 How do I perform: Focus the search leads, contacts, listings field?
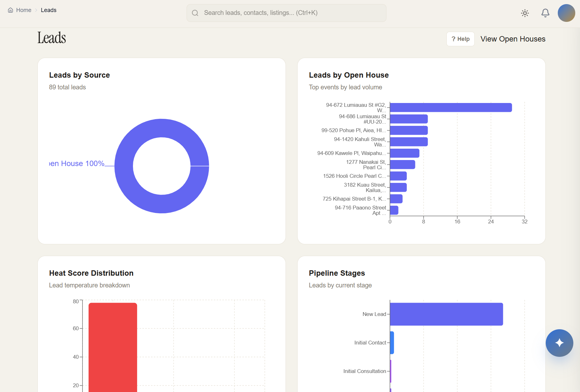coord(286,13)
